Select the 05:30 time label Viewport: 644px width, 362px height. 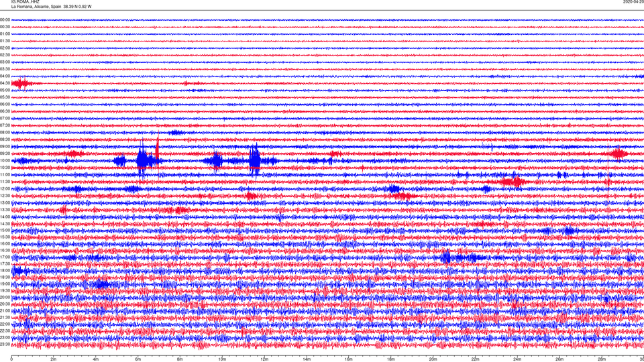pos(5,97)
